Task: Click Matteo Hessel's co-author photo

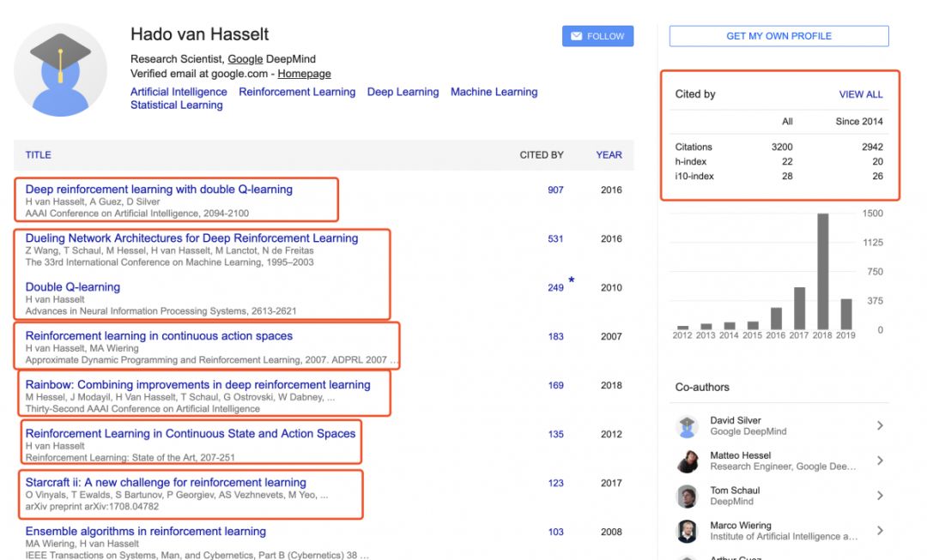Action: point(688,461)
